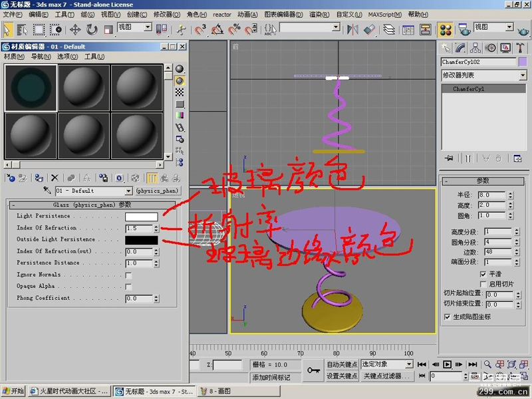Toggle the checkered Background icon
Screen dimensions: 532x399
[x=180, y=92]
